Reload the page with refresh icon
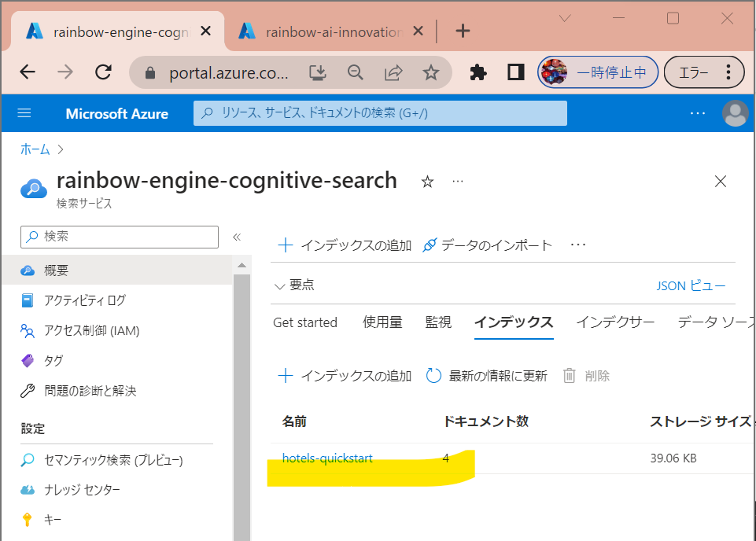Image resolution: width=756 pixels, height=541 pixels. tap(103, 72)
